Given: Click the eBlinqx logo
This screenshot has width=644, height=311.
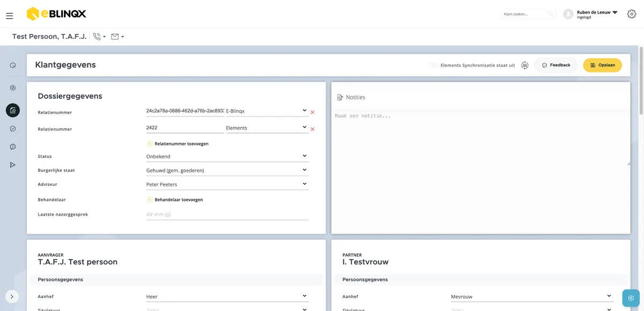Looking at the screenshot, I should click(x=56, y=14).
